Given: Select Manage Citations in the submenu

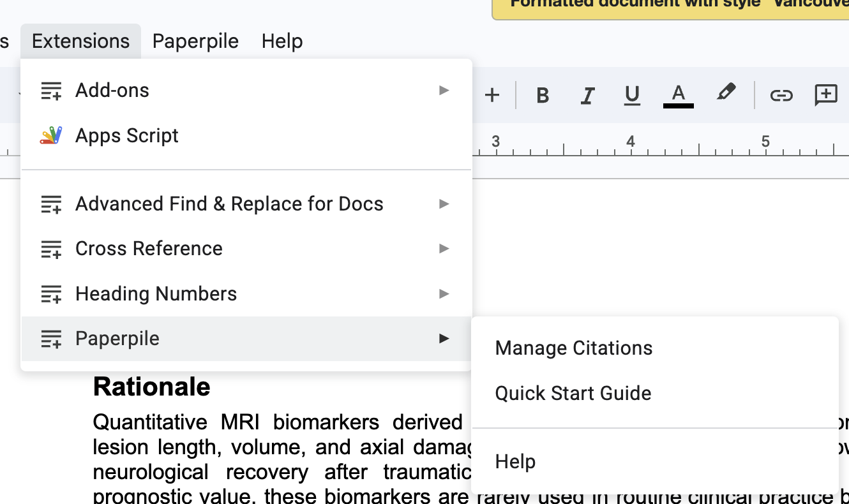Looking at the screenshot, I should pos(573,348).
